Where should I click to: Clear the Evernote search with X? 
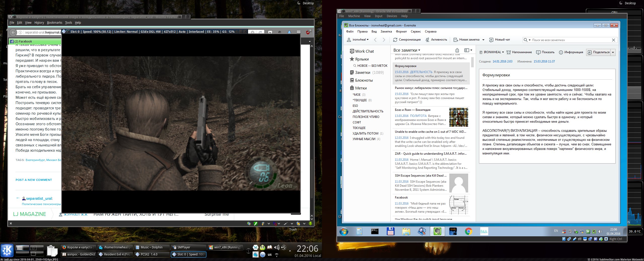click(x=613, y=40)
